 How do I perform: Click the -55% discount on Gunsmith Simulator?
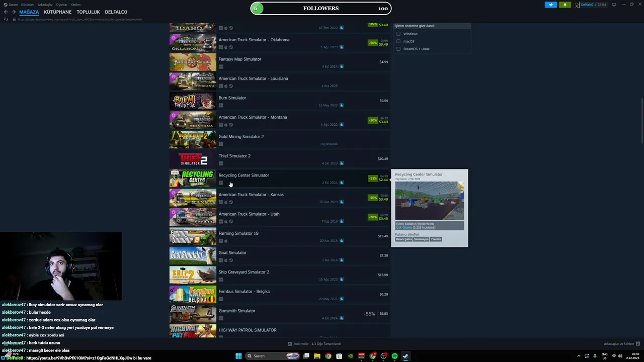(370, 314)
